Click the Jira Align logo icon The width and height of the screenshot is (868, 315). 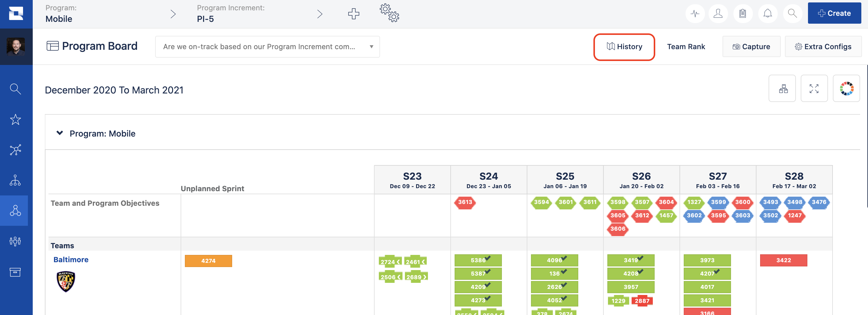click(x=16, y=13)
